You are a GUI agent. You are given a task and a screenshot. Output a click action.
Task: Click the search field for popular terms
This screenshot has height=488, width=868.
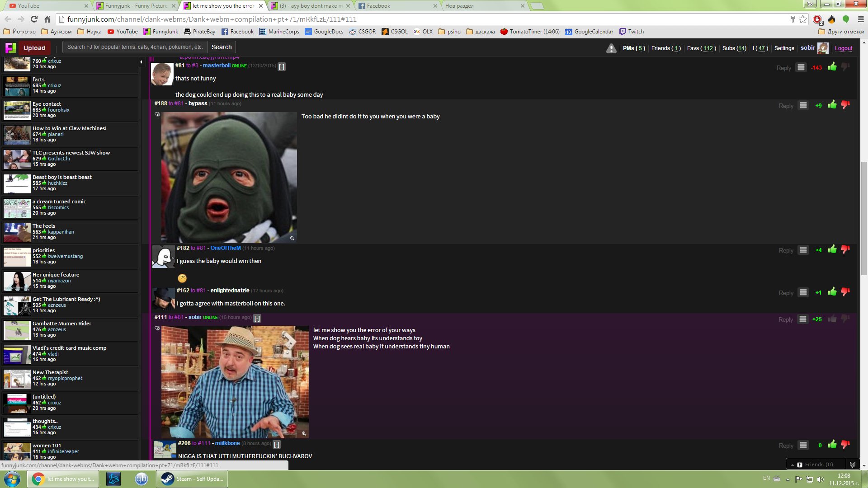(x=135, y=47)
